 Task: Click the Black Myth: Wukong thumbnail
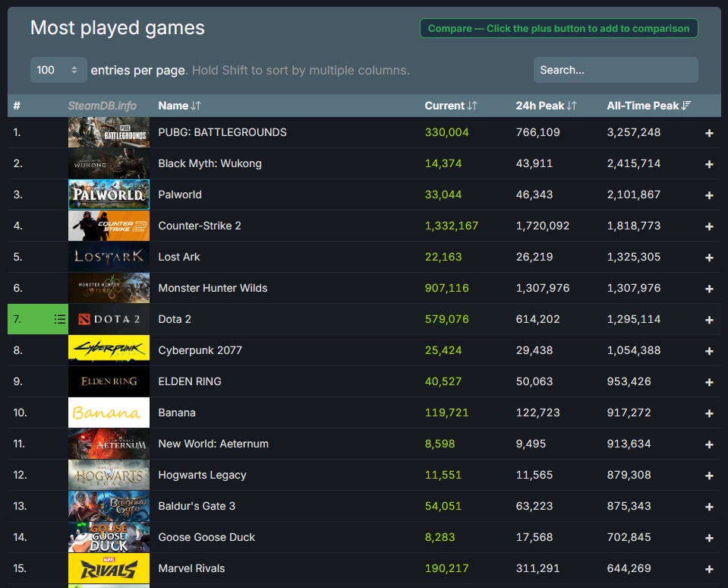(109, 163)
